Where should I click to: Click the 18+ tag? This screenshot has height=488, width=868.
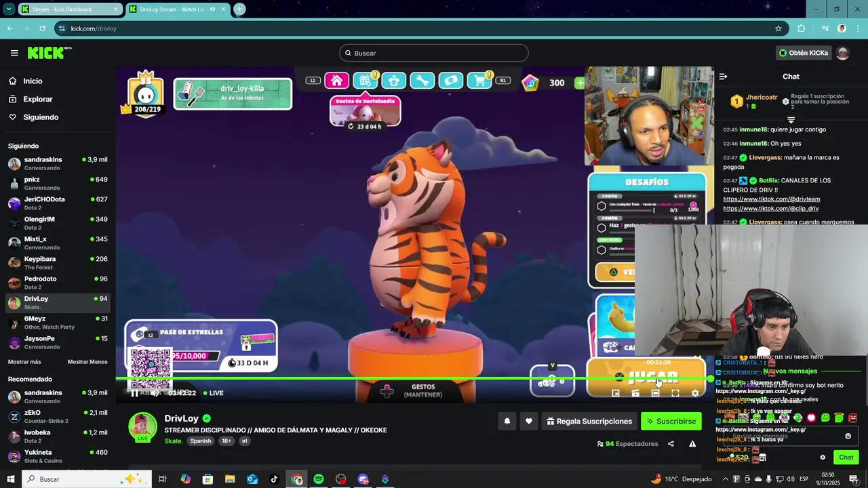[x=226, y=441]
